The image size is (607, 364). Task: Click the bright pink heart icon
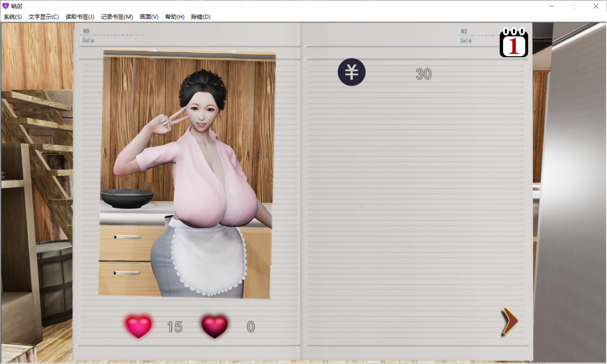coord(139,327)
